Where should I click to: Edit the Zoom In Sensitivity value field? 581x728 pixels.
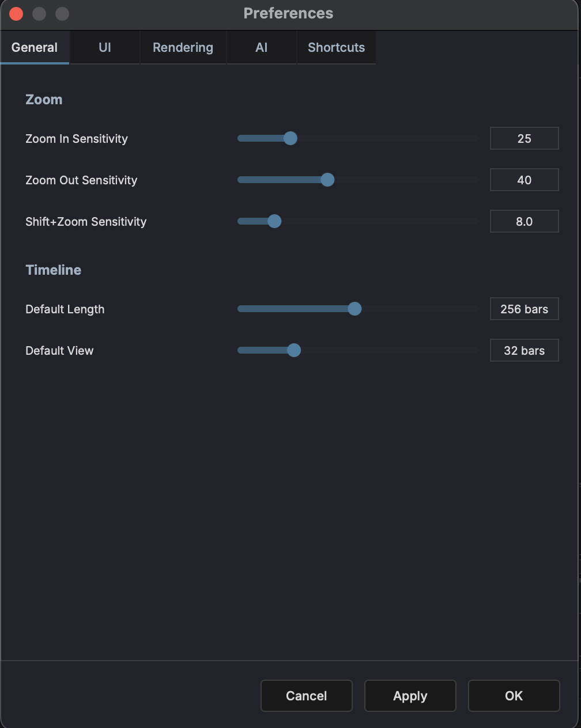(524, 138)
